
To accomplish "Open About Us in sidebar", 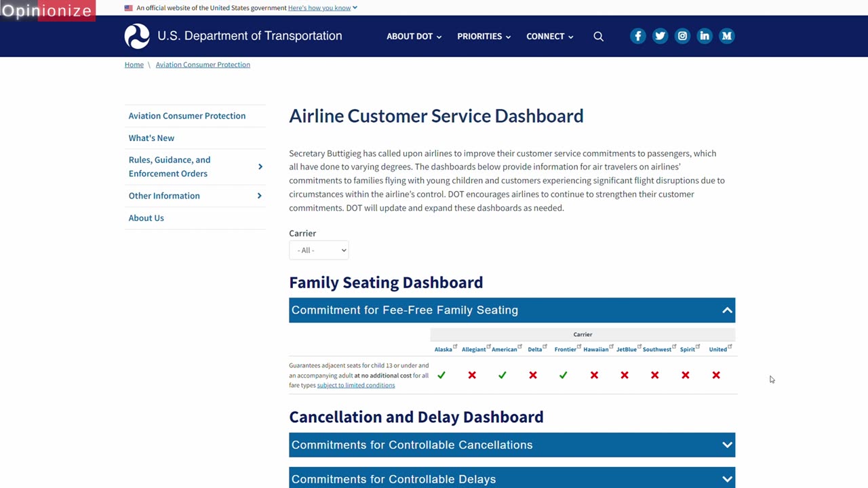I will click(146, 218).
